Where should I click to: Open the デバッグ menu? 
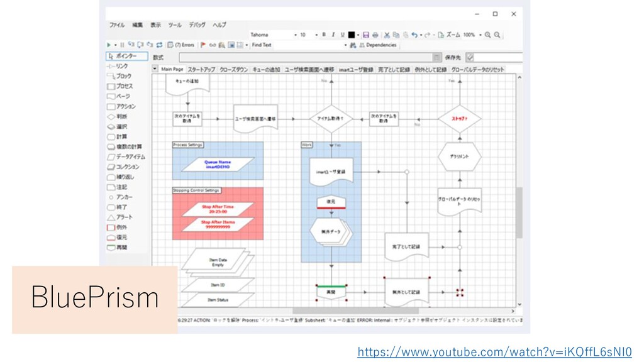pos(197,25)
